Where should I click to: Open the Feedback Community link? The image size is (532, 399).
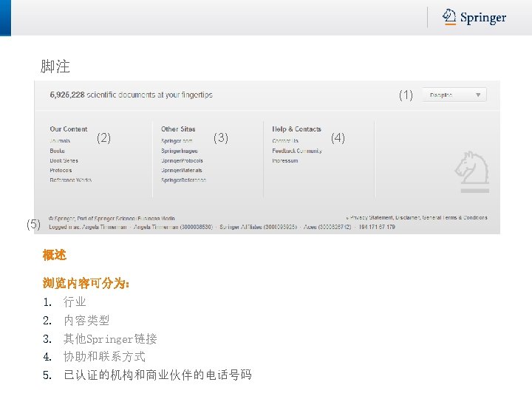pos(297,150)
